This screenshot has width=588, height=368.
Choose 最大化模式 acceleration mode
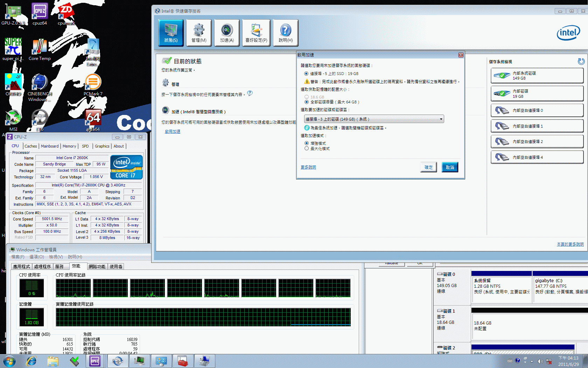[307, 149]
